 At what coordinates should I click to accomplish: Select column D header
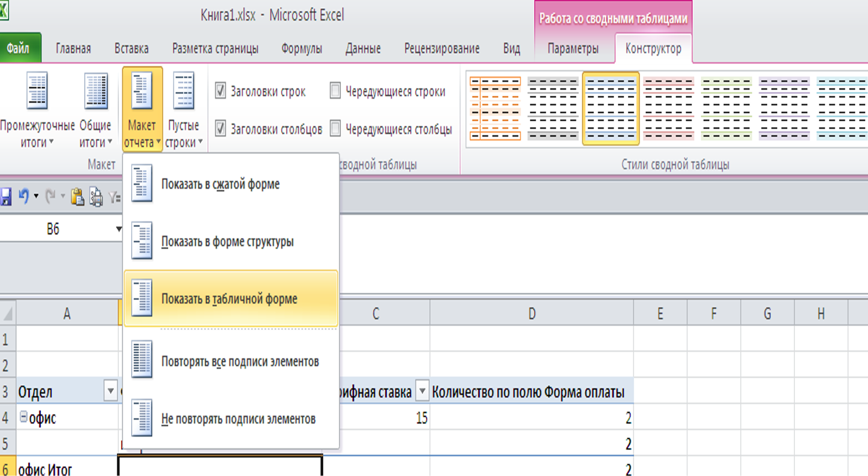point(532,314)
